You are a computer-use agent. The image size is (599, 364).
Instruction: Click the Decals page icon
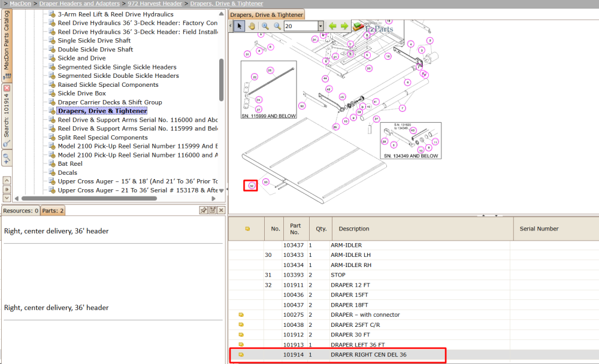pos(52,172)
